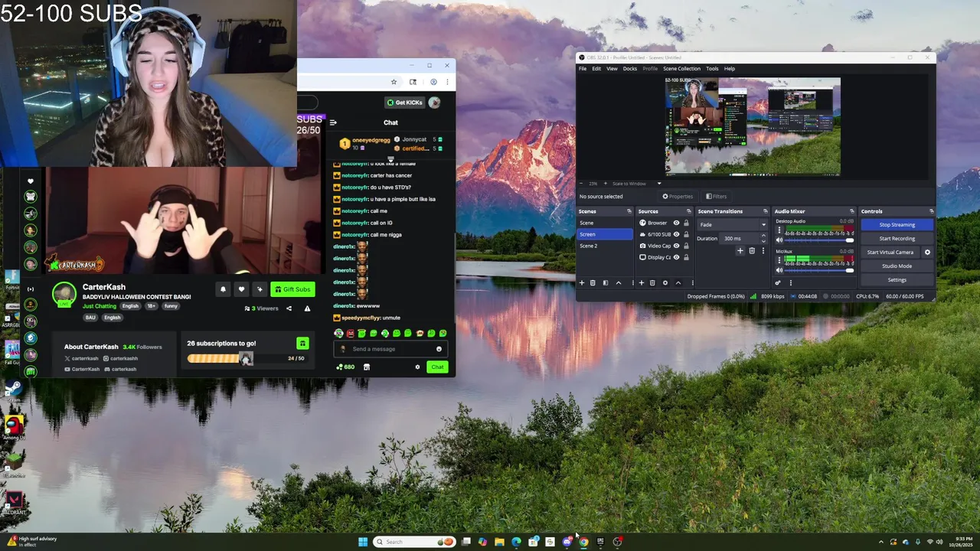This screenshot has width=980, height=551.
Task: Enable Studio Mode in OBS
Action: [x=897, y=266]
